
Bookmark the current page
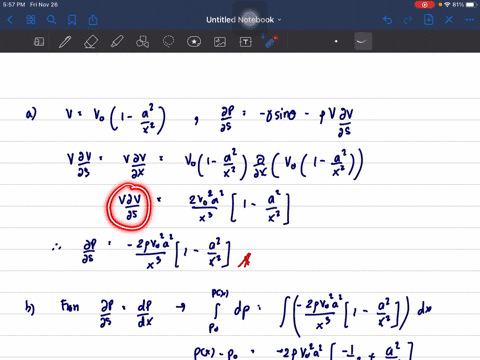coord(72,20)
